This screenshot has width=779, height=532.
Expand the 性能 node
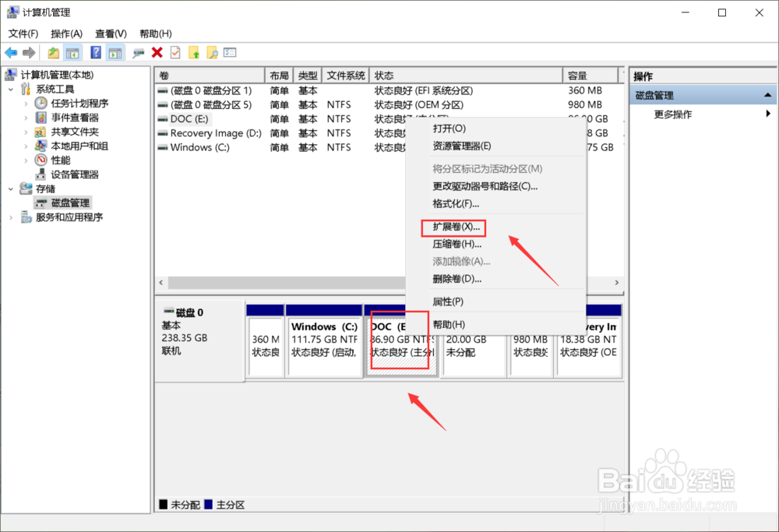[x=26, y=160]
